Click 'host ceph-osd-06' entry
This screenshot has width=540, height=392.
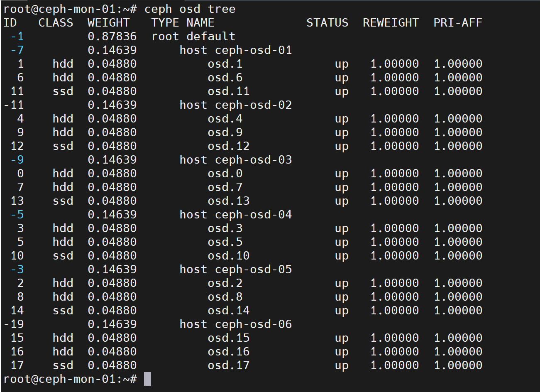(x=236, y=324)
